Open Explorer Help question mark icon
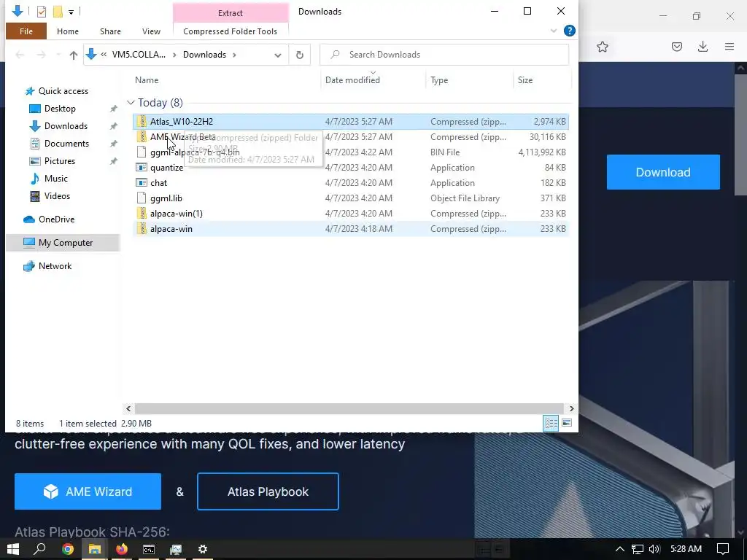 click(569, 31)
